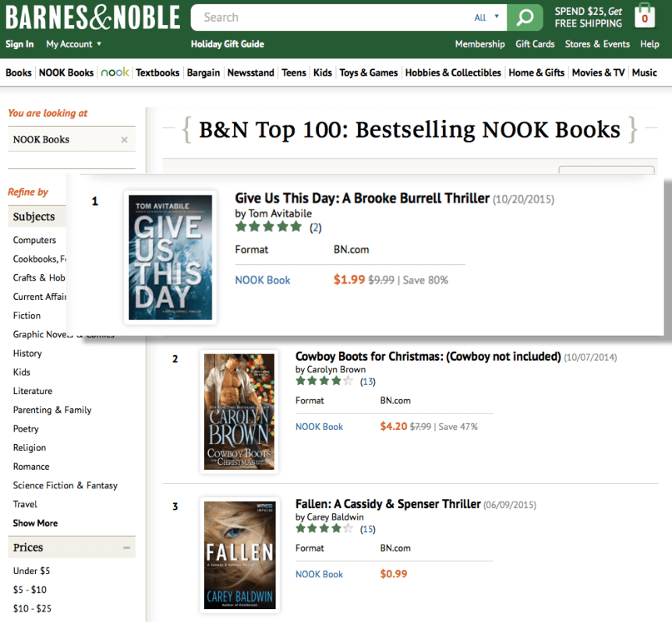Click star rating for Cowboy Boots for Christmas
The image size is (672, 624).
click(x=324, y=381)
